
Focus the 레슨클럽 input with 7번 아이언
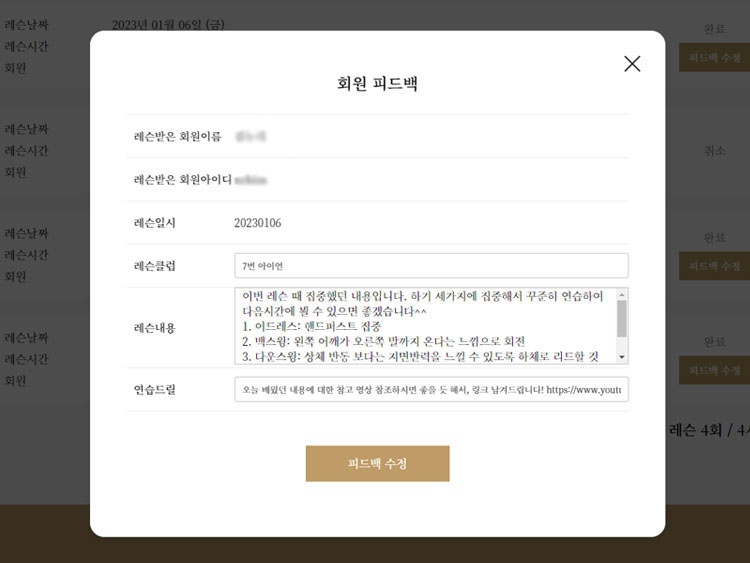tap(431, 266)
